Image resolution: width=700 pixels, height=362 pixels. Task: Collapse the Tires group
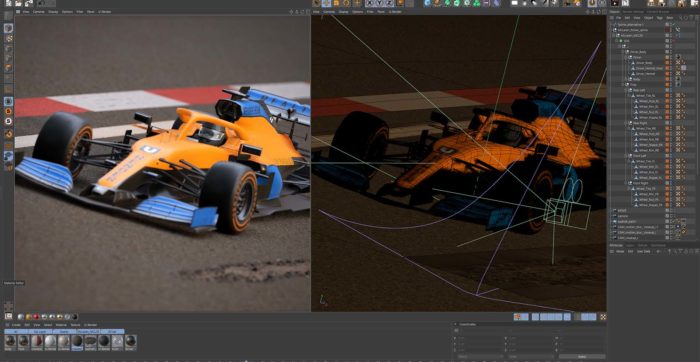pyautogui.click(x=623, y=84)
